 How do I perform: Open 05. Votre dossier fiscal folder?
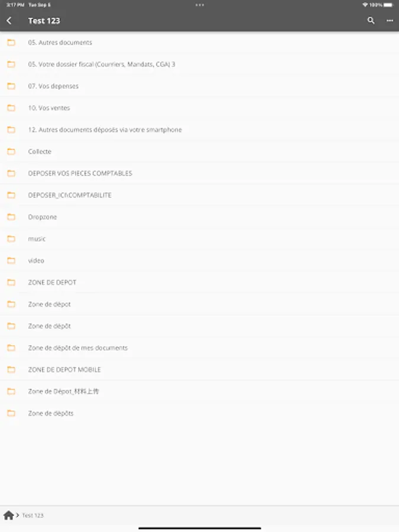pos(200,64)
